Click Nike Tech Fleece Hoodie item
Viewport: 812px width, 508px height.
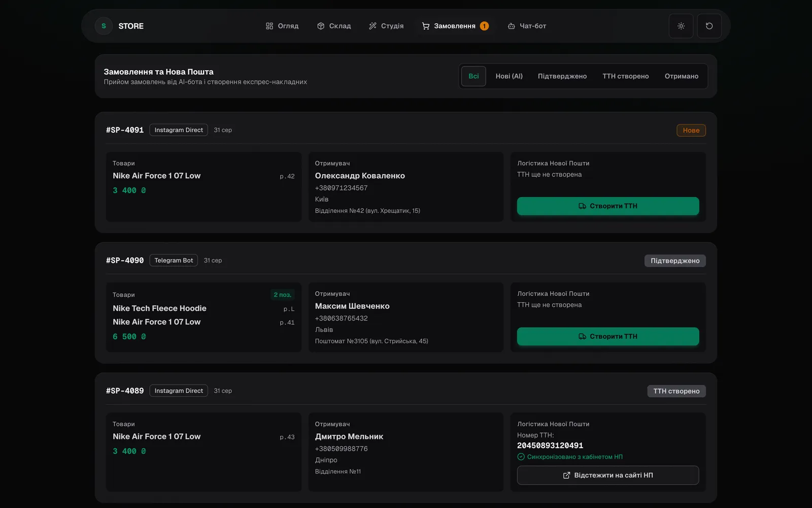[x=159, y=308]
